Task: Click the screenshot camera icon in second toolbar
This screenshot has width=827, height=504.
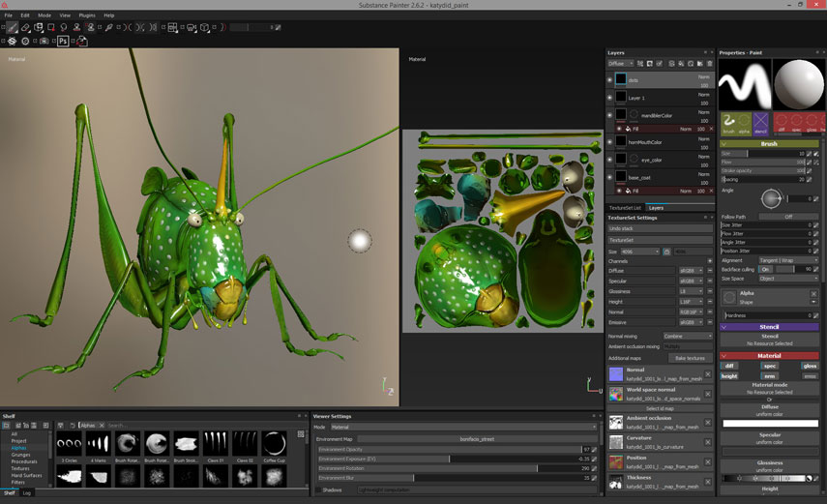Action: pyautogui.click(x=44, y=42)
